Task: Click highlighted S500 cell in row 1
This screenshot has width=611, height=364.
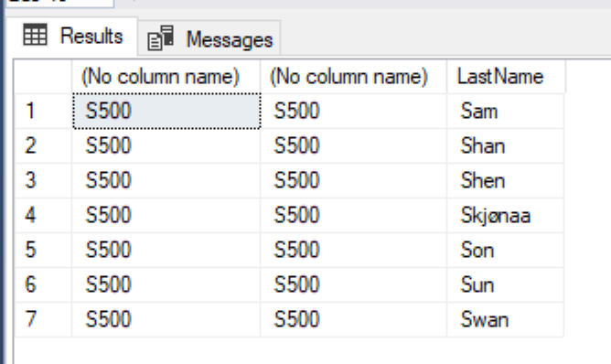Action: tap(166, 111)
